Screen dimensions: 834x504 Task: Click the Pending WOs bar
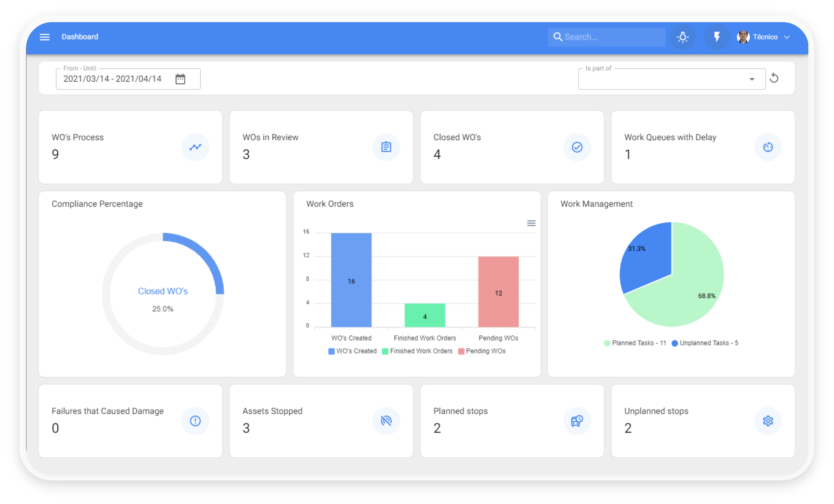pos(498,292)
